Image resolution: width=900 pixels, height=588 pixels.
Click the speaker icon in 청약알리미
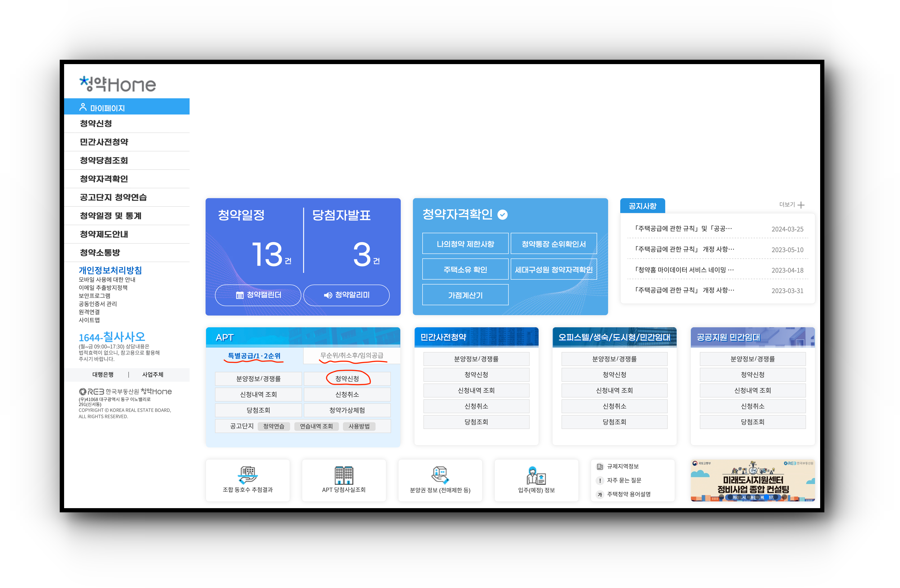tap(328, 295)
